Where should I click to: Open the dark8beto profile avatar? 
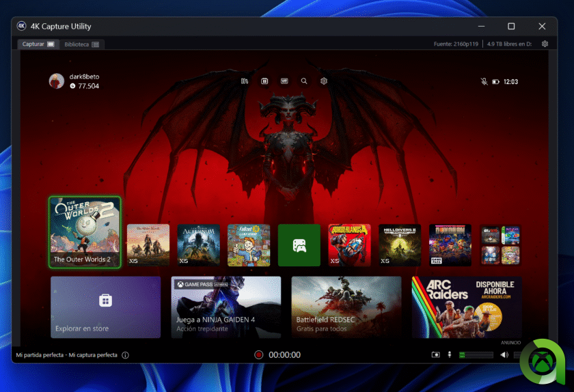click(57, 81)
